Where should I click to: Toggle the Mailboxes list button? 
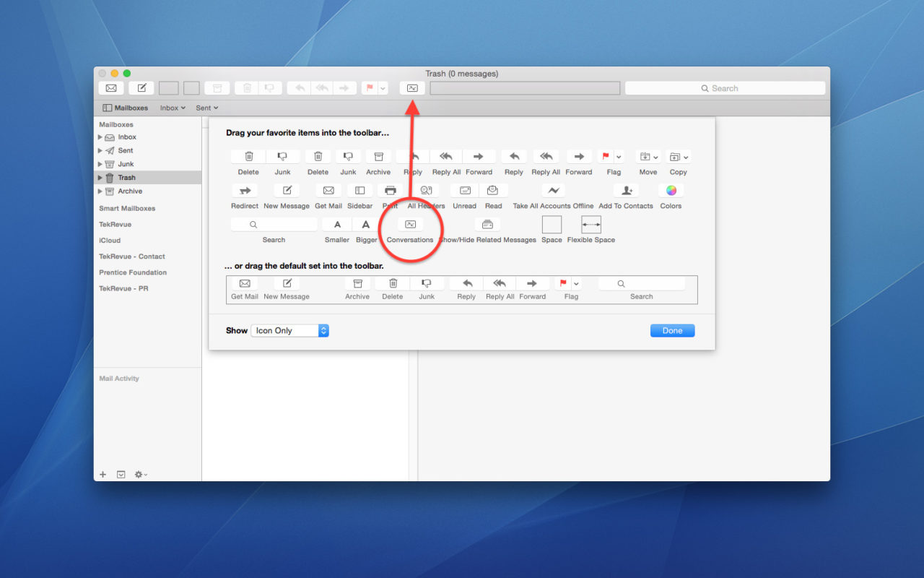126,108
